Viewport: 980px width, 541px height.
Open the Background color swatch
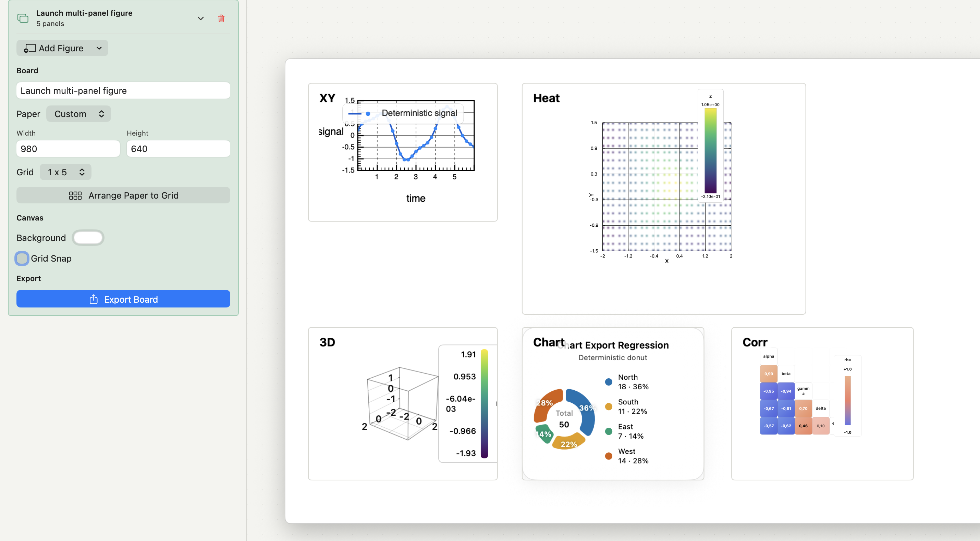click(x=88, y=238)
